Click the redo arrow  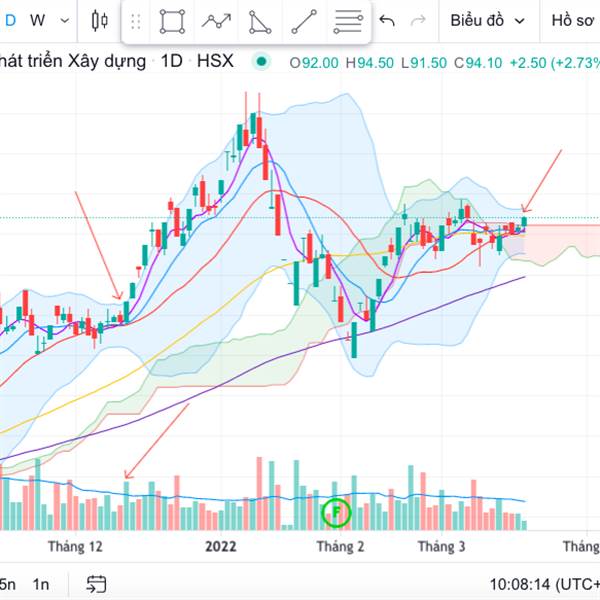click(418, 20)
